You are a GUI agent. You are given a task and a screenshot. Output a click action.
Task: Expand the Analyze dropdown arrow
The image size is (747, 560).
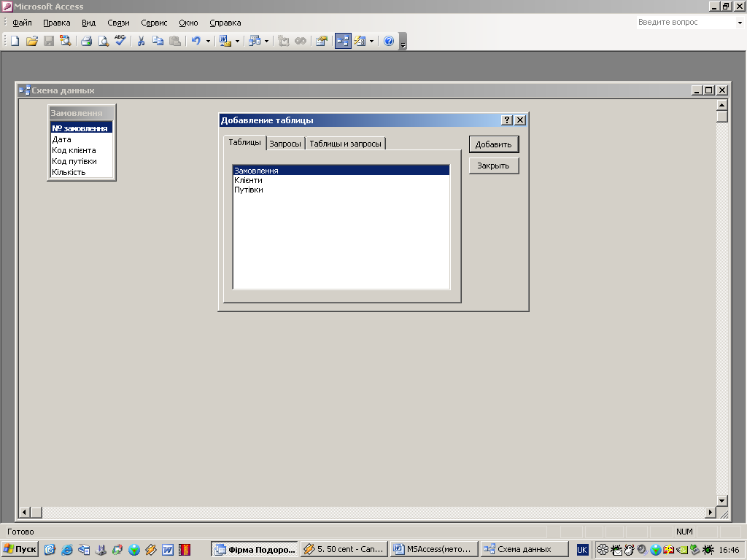point(266,42)
